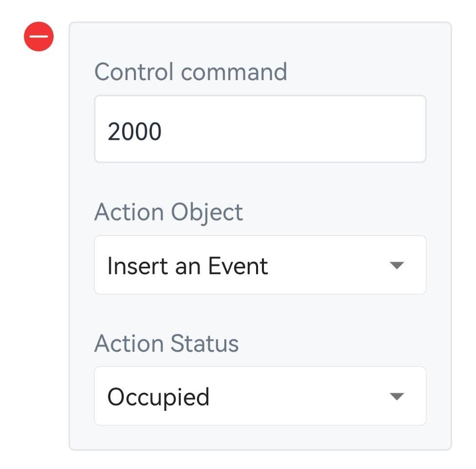Click the 'Occupied' selected value
Screen dimensions: 476x469
tap(158, 397)
